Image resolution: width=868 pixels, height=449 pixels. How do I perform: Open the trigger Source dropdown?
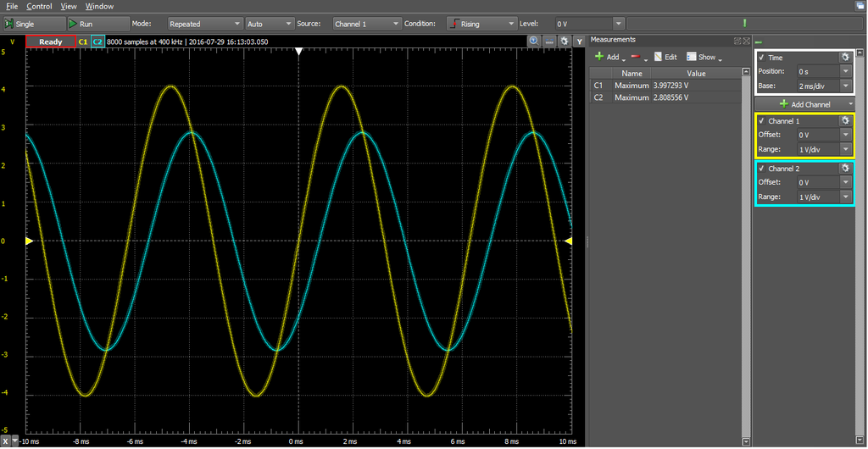(x=366, y=25)
